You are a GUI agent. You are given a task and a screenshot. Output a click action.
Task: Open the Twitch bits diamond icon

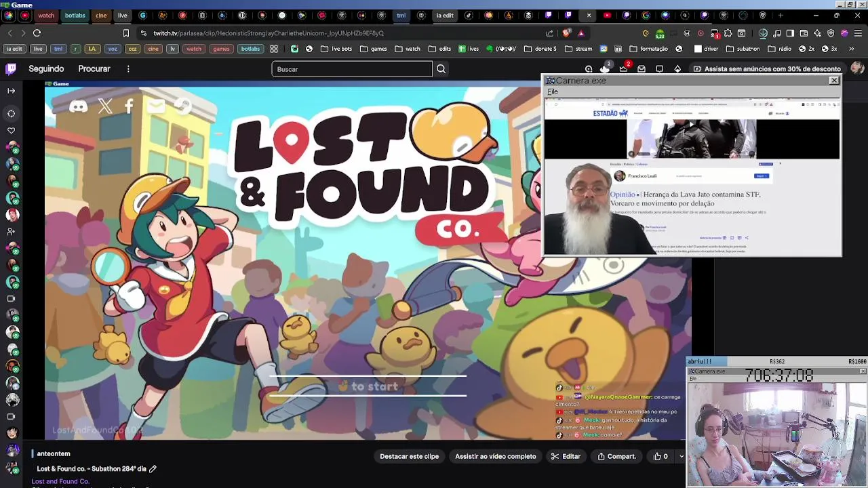[x=677, y=68]
